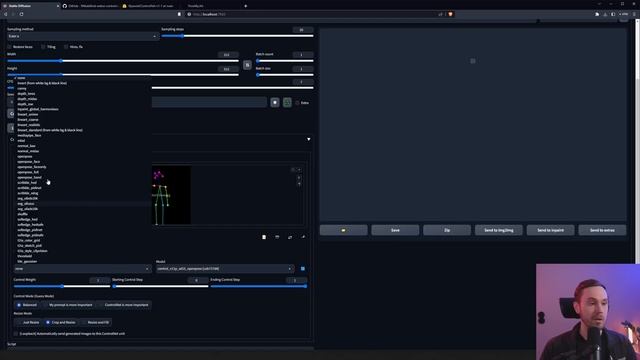Click Send to extras button
The width and height of the screenshot is (640, 360).
(602, 230)
